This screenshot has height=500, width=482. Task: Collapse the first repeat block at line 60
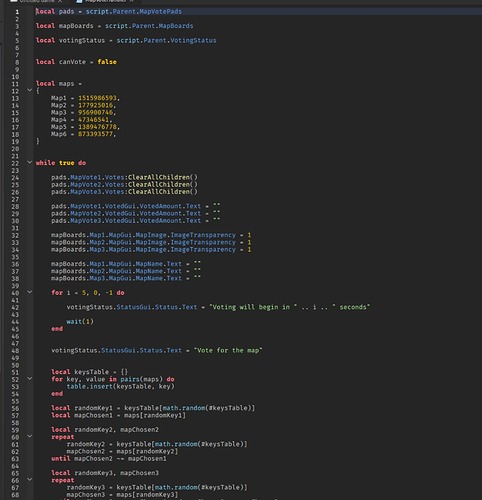[x=30, y=436]
